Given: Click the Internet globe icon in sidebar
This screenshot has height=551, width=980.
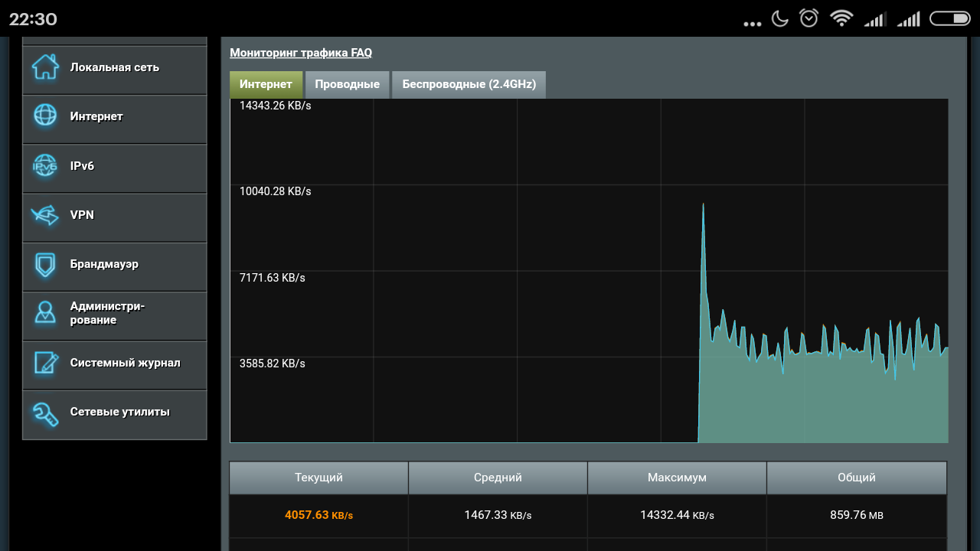Looking at the screenshot, I should 45,116.
